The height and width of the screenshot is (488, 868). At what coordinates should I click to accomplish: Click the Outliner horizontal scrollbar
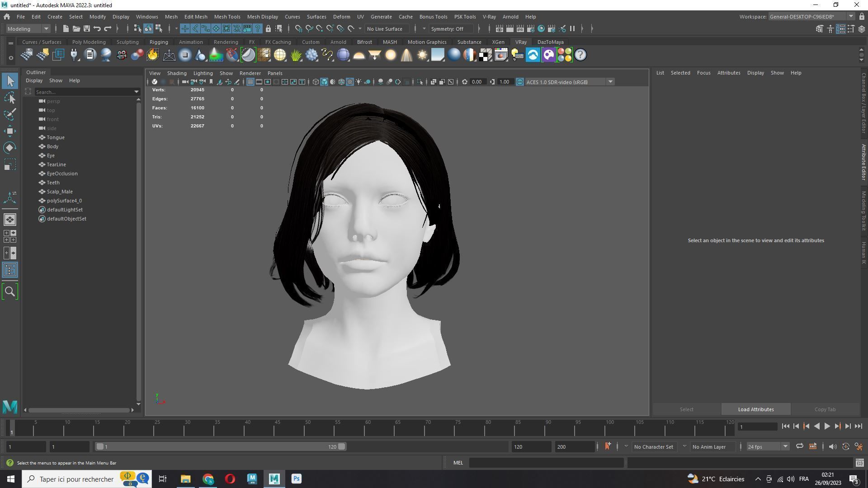coord(79,410)
